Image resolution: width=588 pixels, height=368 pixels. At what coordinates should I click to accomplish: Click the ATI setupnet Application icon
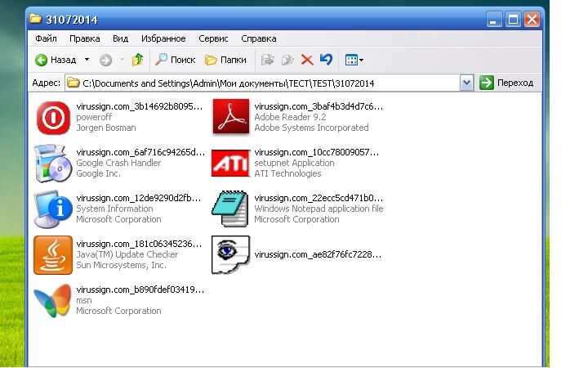[229, 163]
